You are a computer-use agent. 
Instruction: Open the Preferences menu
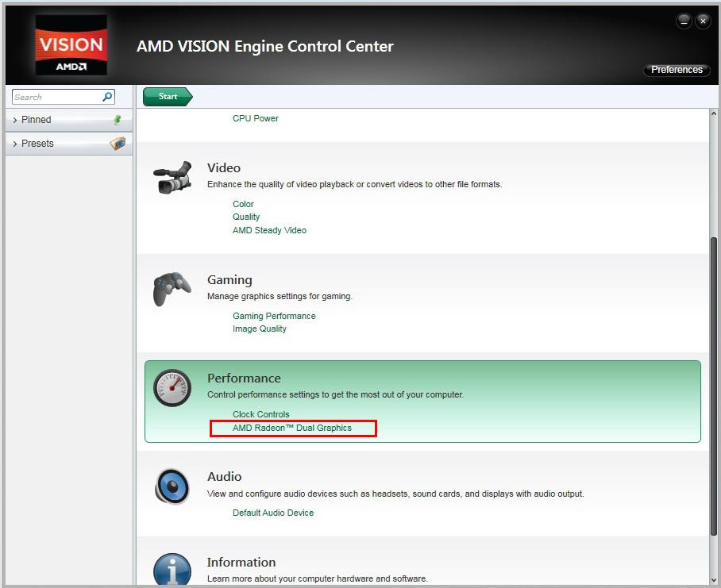pyautogui.click(x=677, y=70)
